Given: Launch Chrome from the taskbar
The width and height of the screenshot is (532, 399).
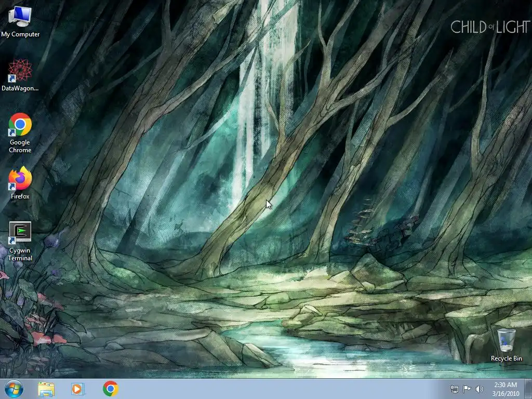Looking at the screenshot, I should (111, 389).
